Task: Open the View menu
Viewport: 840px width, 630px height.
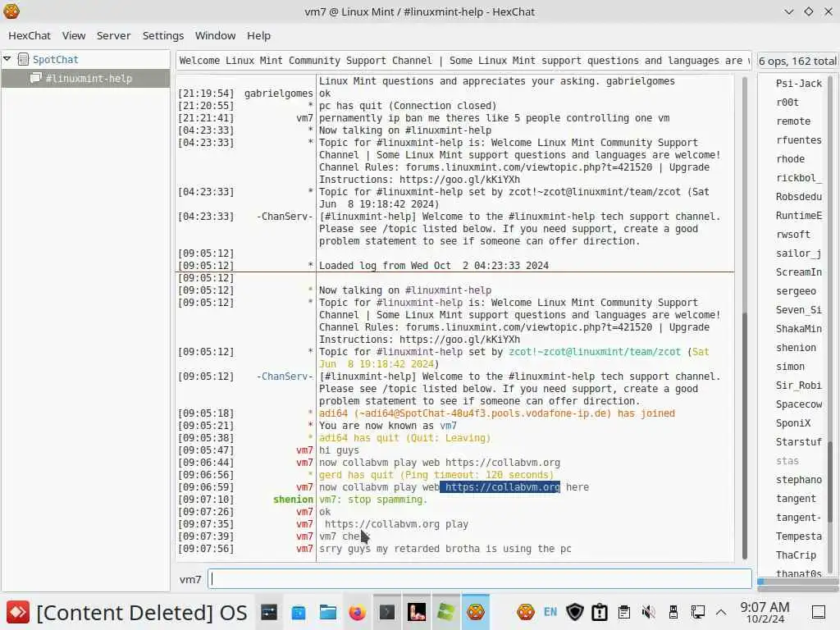Action: [x=73, y=35]
